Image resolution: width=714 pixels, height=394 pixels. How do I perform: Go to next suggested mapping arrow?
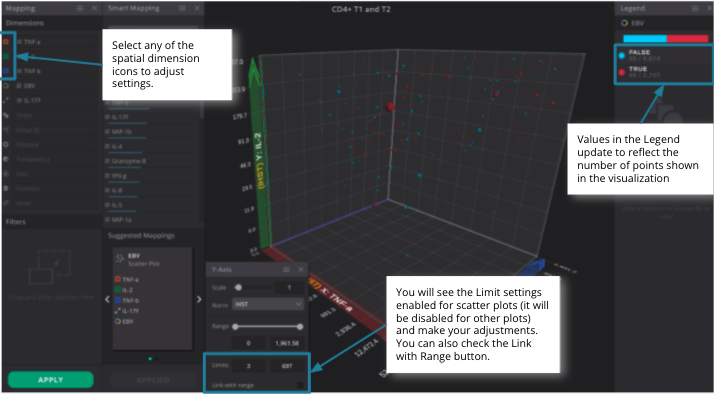(199, 299)
